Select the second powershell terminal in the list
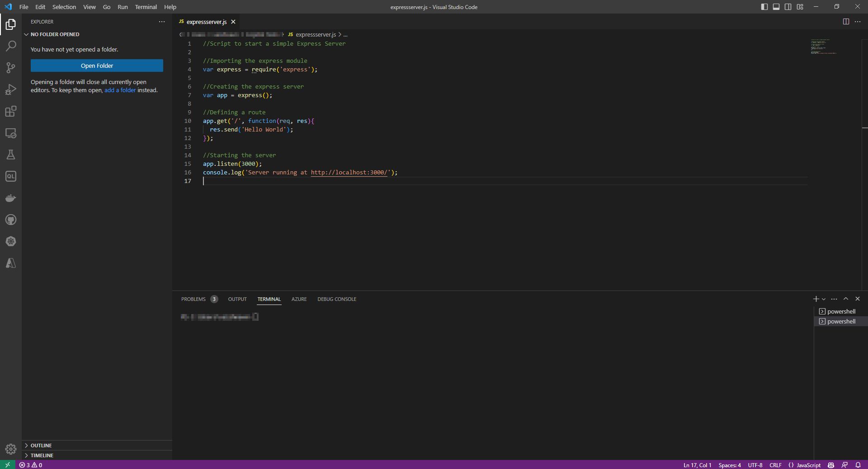 click(x=841, y=321)
